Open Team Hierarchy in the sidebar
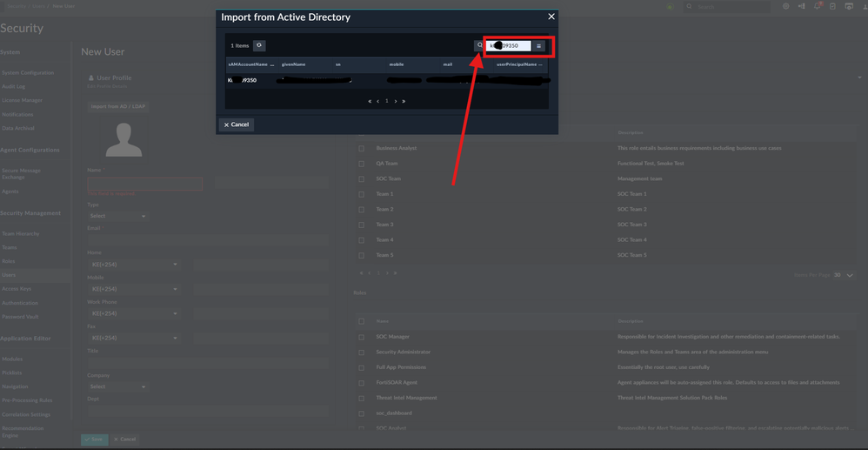The width and height of the screenshot is (868, 450). 21,234
